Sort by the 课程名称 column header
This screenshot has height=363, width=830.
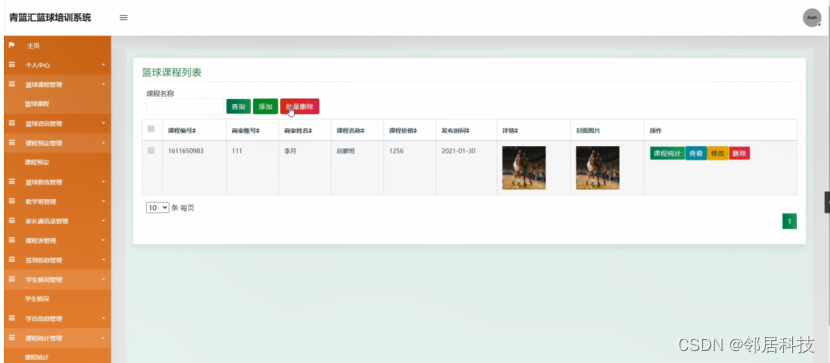[x=351, y=131]
